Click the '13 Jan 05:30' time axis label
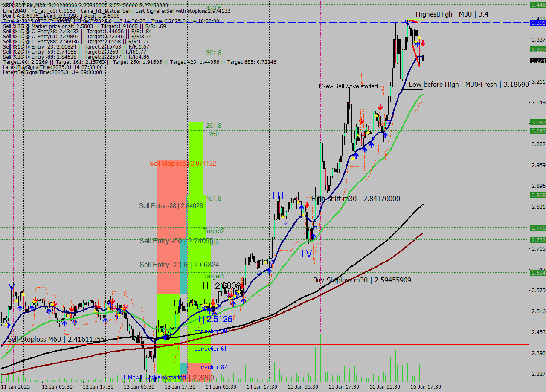This screenshot has height=392, width=546. [139, 387]
